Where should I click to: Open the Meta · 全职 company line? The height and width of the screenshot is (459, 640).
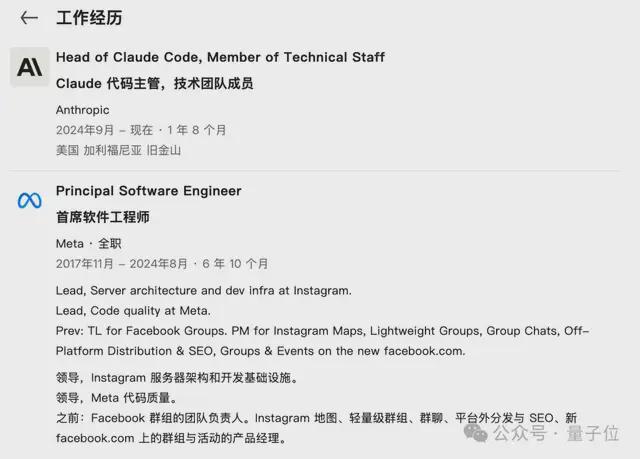[88, 243]
